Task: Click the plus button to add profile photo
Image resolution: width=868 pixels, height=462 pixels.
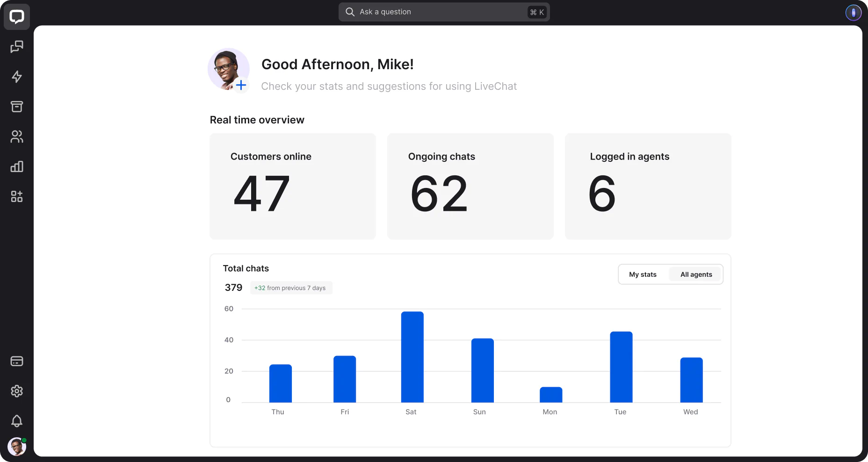Action: [241, 85]
